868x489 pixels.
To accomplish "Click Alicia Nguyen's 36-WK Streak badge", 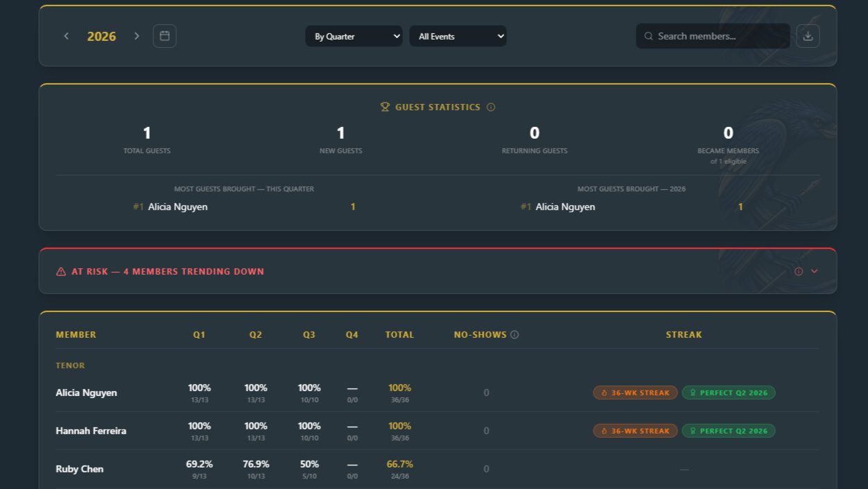I will [635, 393].
